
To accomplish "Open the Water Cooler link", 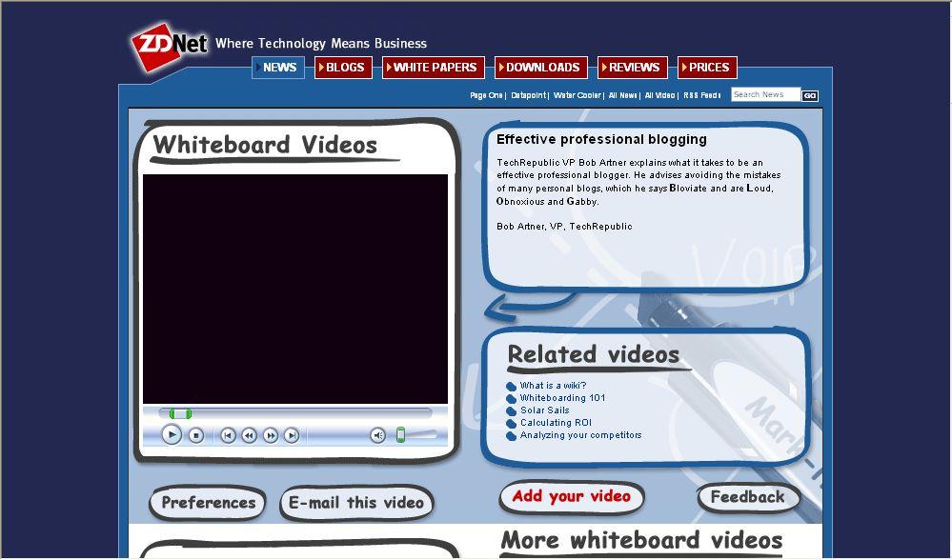I will click(577, 95).
